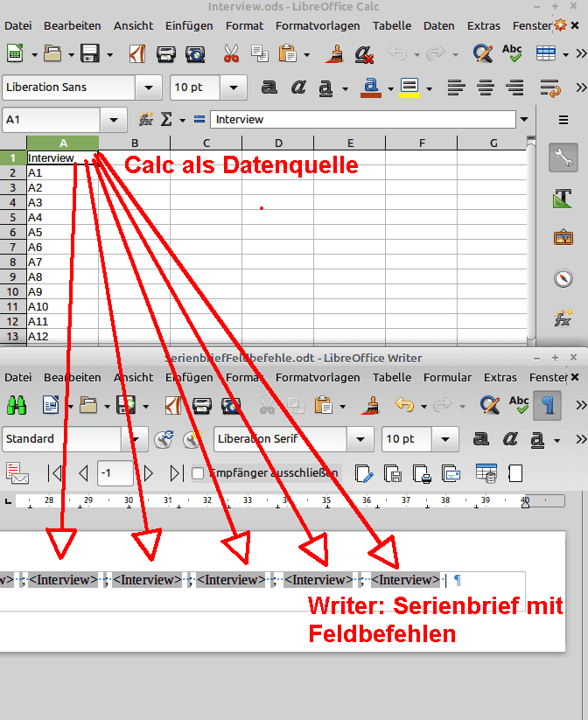Toggle Writer formatting marks pilcrow
The height and width of the screenshot is (720, 588).
click(547, 405)
